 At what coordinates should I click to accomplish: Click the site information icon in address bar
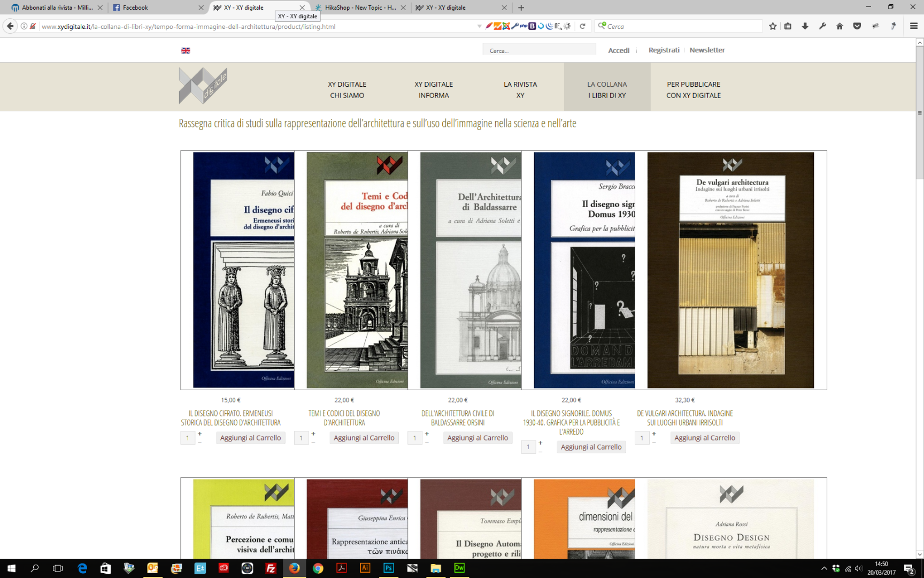coord(24,26)
